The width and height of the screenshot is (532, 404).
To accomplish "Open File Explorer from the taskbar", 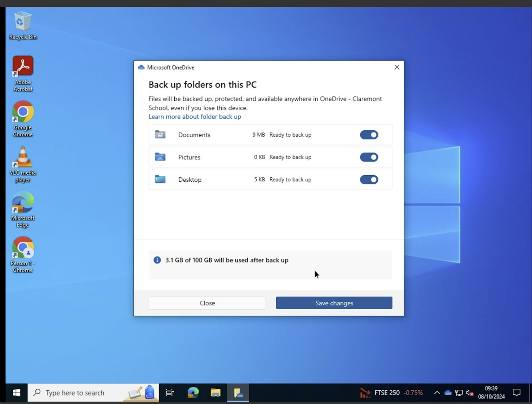I will tap(216, 393).
